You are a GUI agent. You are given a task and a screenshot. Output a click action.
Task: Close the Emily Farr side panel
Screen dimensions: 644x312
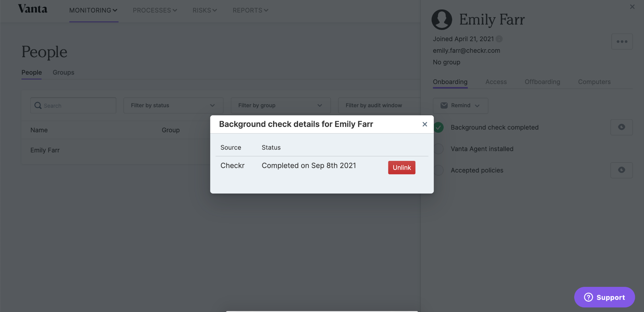pyautogui.click(x=632, y=7)
